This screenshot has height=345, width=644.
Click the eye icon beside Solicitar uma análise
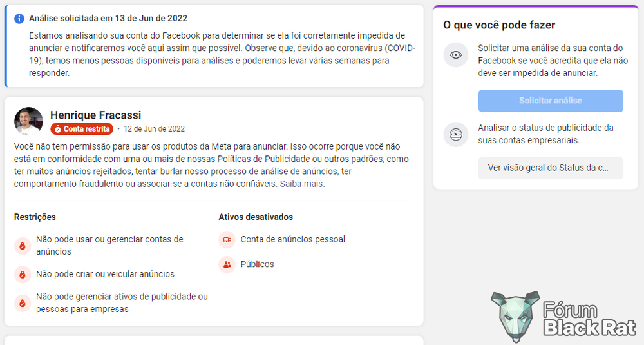pos(456,55)
